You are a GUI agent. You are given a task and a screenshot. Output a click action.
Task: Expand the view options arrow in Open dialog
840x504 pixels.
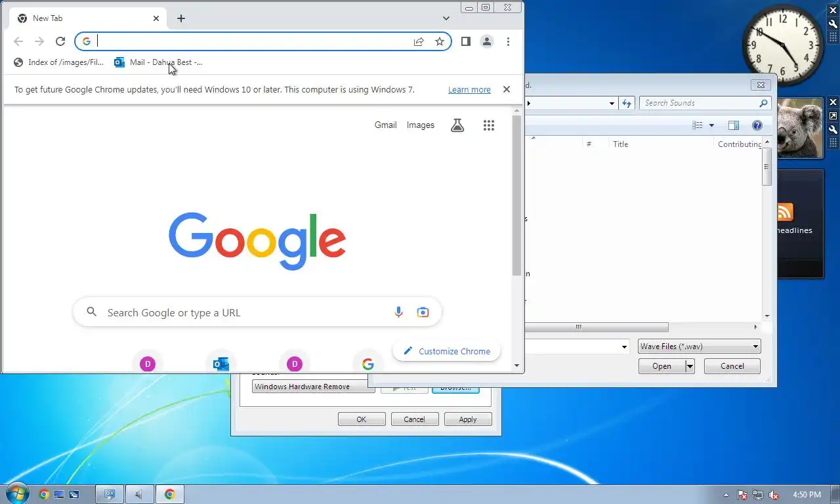tap(711, 125)
